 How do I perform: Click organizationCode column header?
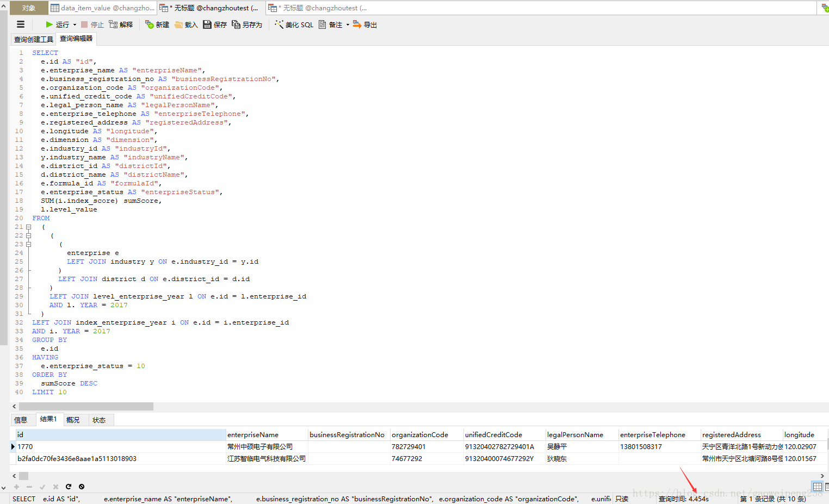tap(427, 434)
